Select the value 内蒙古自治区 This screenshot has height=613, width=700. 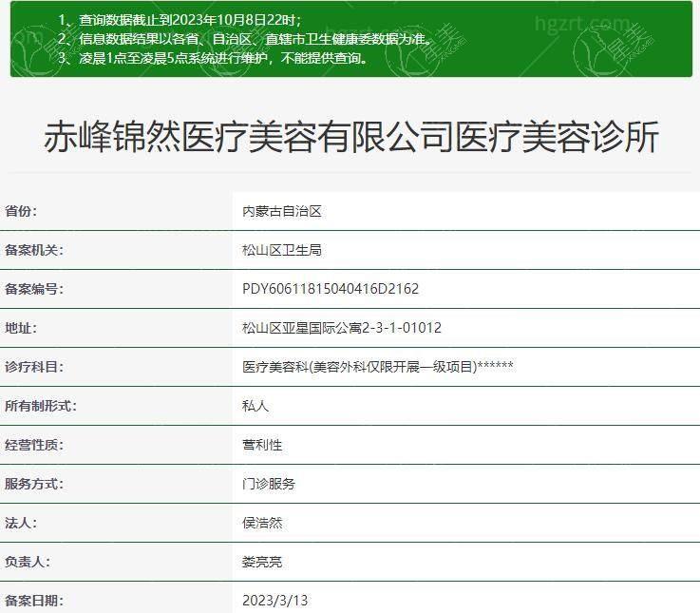coord(282,211)
